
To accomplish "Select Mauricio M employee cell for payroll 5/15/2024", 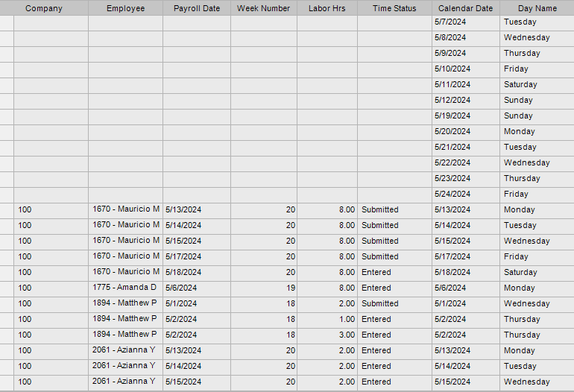I will pyautogui.click(x=125, y=241).
